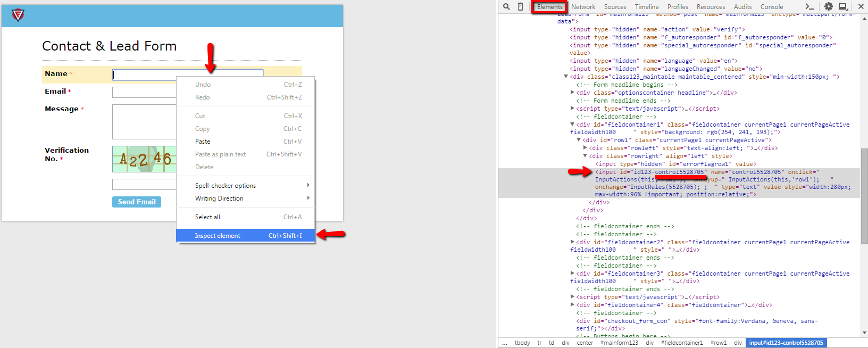Click the verification number input field
Image resolution: width=868 pixels, height=348 pixels.
coord(144,185)
